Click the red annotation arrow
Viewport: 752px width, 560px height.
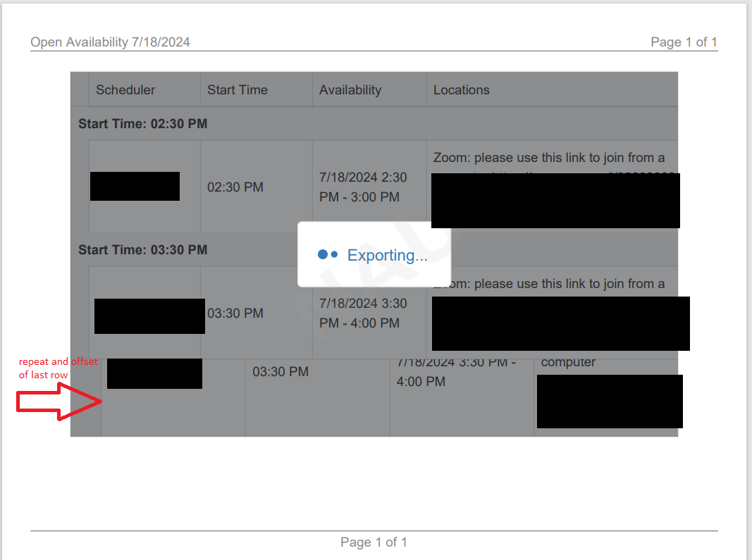(x=60, y=402)
